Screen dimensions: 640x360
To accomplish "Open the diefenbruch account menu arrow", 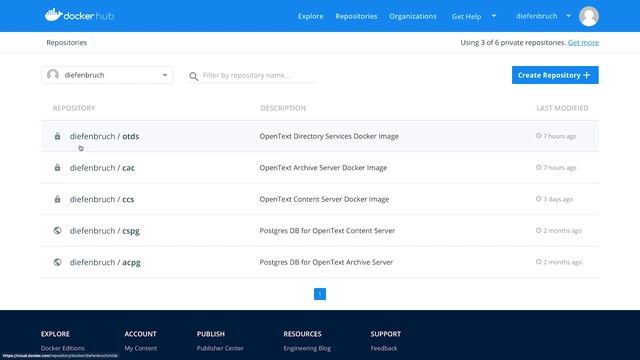I will click(x=569, y=16).
